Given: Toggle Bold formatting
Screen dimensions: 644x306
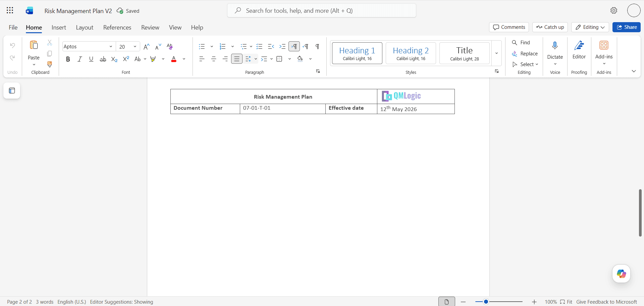Looking at the screenshot, I should click(x=68, y=59).
